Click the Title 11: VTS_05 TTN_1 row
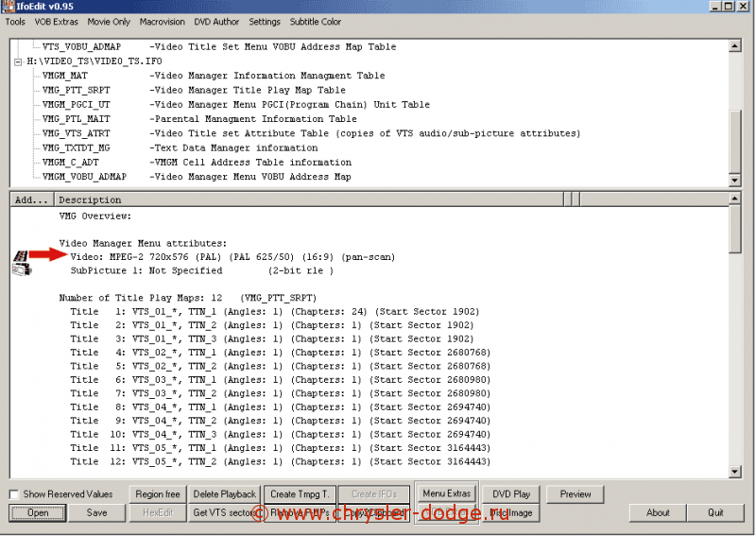 click(x=281, y=448)
